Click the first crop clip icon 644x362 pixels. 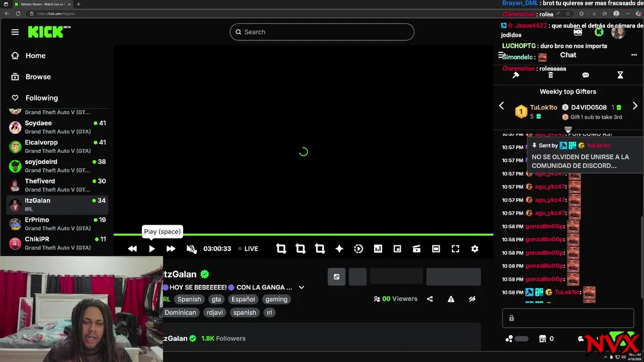click(281, 249)
